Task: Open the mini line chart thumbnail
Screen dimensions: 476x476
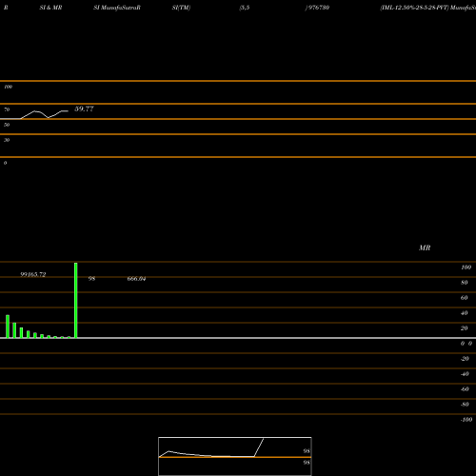Action: click(x=235, y=456)
